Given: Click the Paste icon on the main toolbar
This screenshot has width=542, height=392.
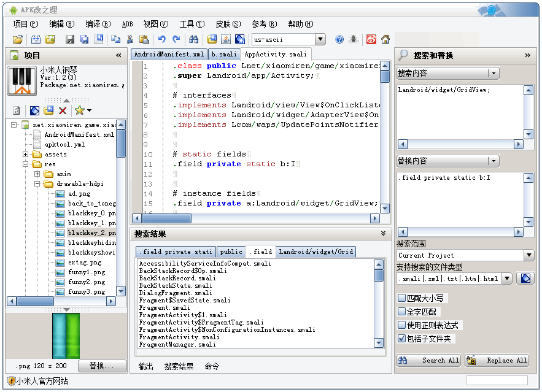Looking at the screenshot, I should coord(145,39).
